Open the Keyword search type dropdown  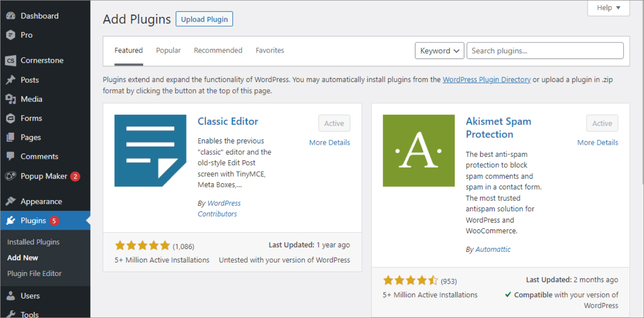tap(440, 51)
